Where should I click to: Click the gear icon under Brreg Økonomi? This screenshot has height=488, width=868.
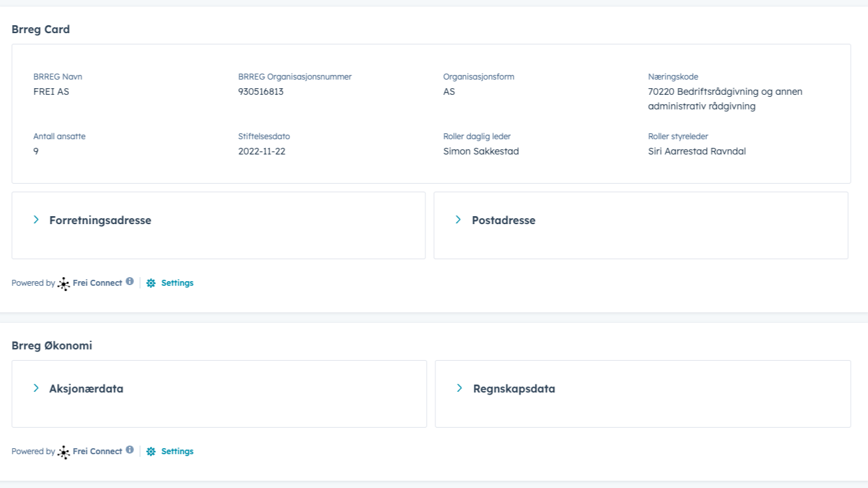[151, 452]
